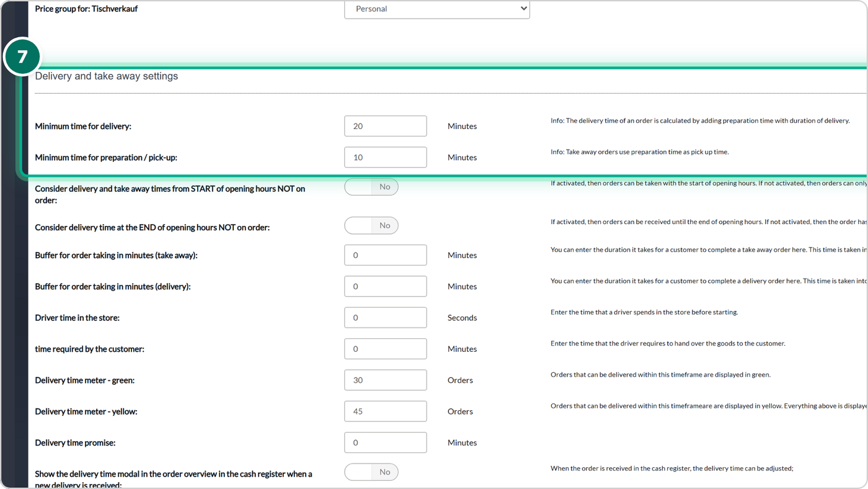Screen dimensions: 868x489
Task: Change Delivery time meter - yellow value
Action: (386, 411)
